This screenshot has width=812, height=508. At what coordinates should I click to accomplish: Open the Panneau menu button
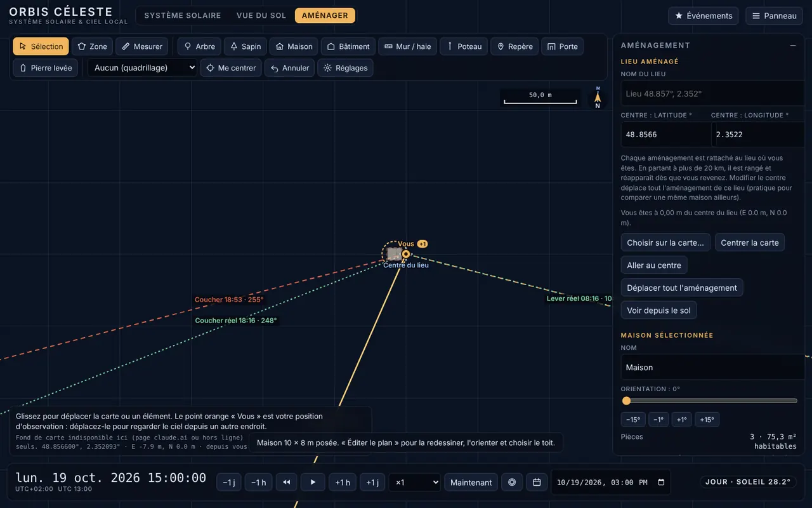(775, 16)
